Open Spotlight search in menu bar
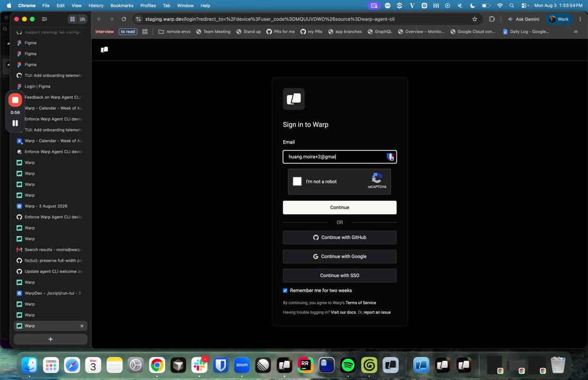Image resolution: width=588 pixels, height=380 pixels. pyautogui.click(x=511, y=6)
